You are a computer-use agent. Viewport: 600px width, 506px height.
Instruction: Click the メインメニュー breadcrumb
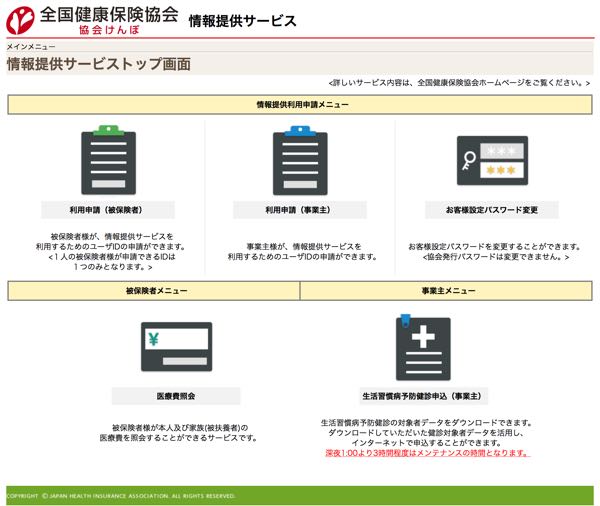31,47
